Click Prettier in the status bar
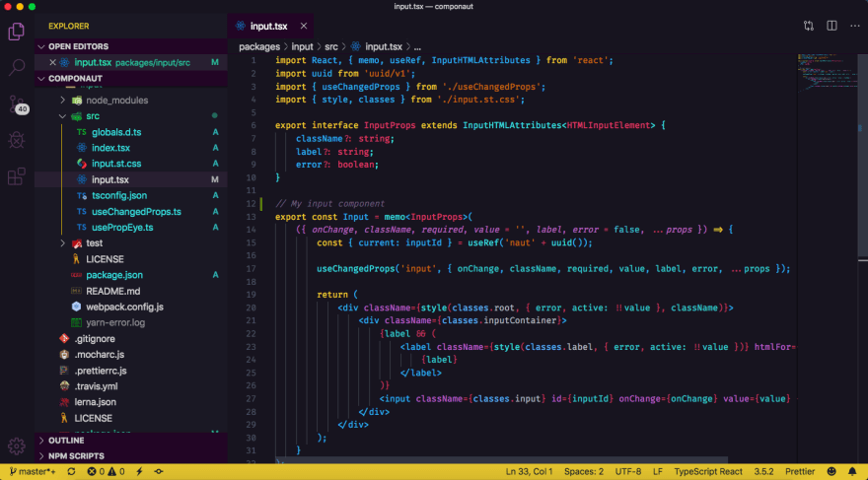 pos(801,472)
